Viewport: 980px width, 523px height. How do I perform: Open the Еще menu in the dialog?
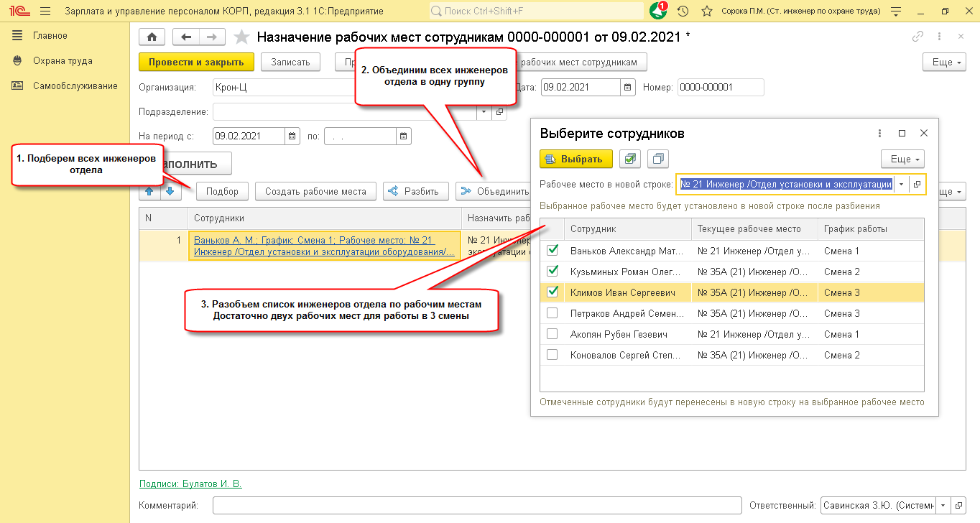coord(902,159)
